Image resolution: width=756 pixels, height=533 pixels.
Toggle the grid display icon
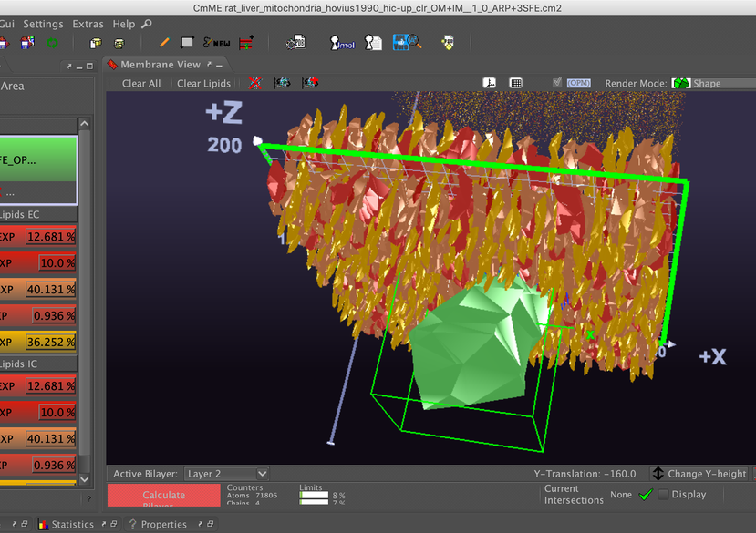click(516, 83)
